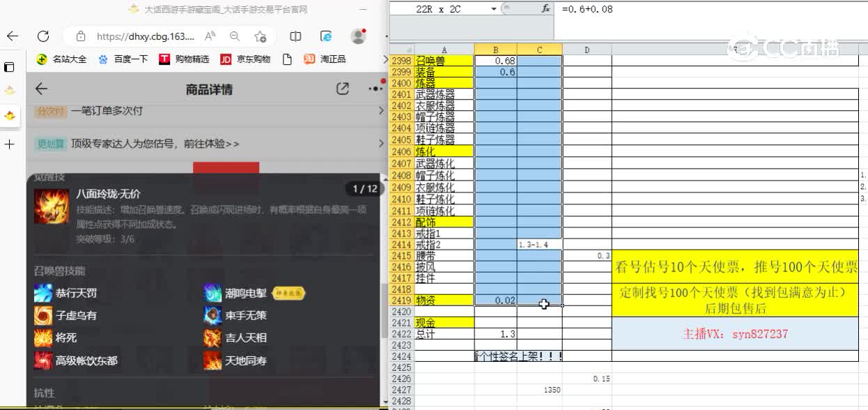This screenshot has width=868, height=410.
Task: Open the Excel Name Box dropdown
Action: click(494, 9)
